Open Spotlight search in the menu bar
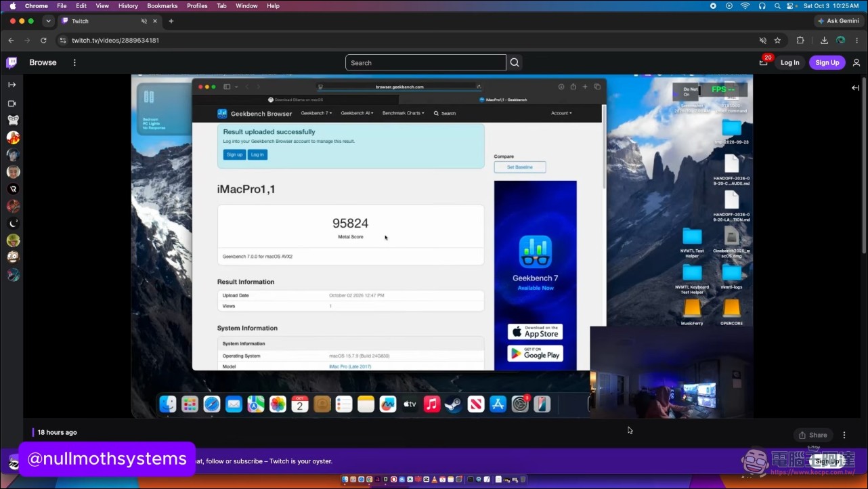 pos(777,6)
